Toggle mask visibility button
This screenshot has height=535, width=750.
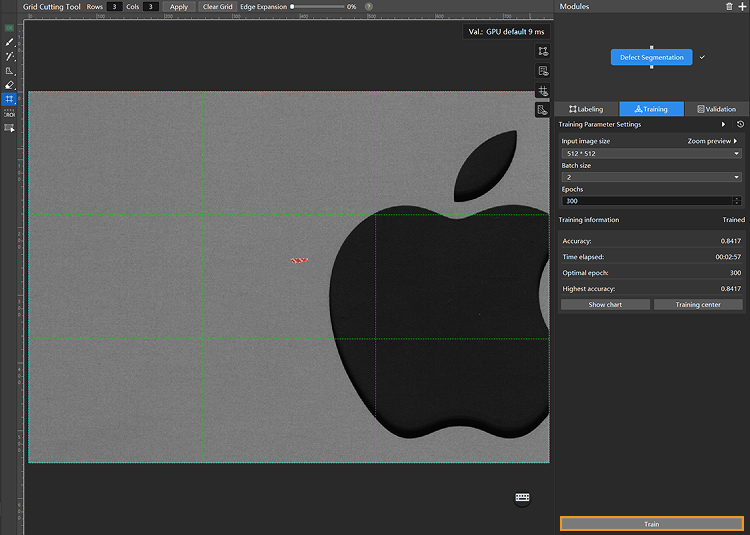point(542,110)
